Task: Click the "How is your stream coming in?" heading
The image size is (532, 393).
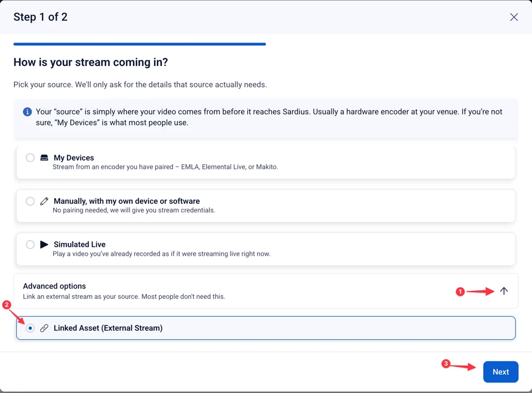Action: (x=90, y=62)
